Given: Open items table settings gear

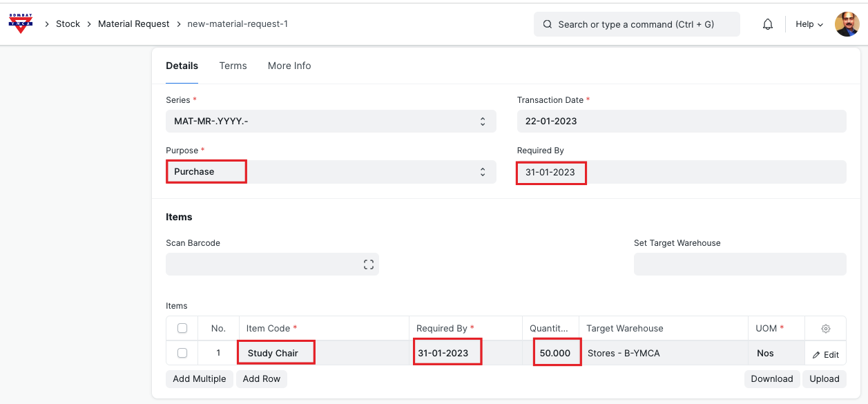Looking at the screenshot, I should pyautogui.click(x=825, y=329).
